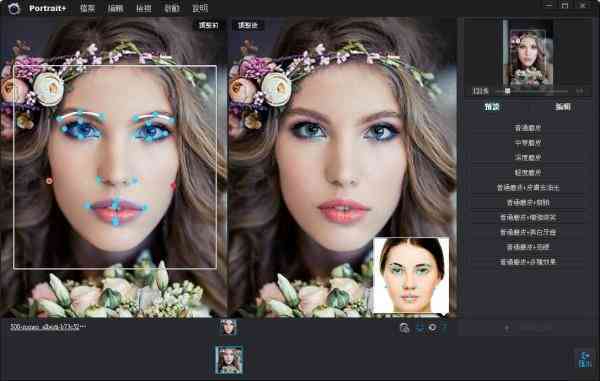Click the help question mark icon
The height and width of the screenshot is (381, 600).
click(445, 328)
